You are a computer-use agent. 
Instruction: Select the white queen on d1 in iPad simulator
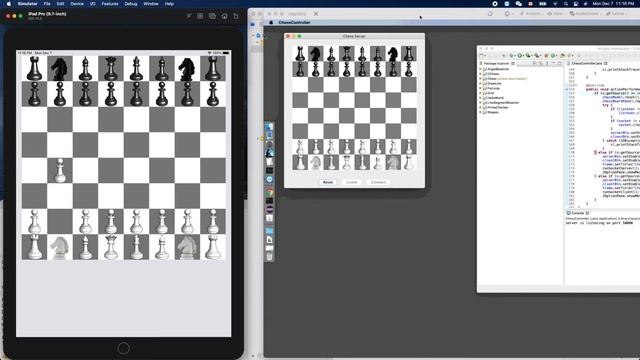tap(111, 247)
